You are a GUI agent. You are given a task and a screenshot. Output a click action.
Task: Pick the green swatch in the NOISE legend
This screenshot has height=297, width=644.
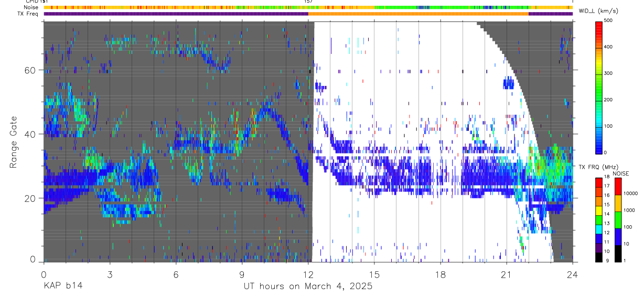point(617,219)
